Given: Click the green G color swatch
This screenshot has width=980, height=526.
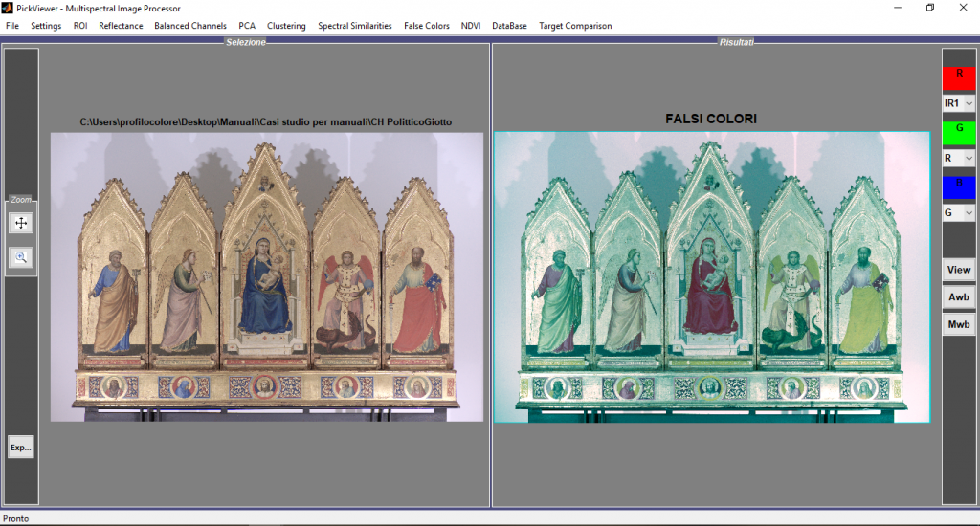Looking at the screenshot, I should pos(959,134).
